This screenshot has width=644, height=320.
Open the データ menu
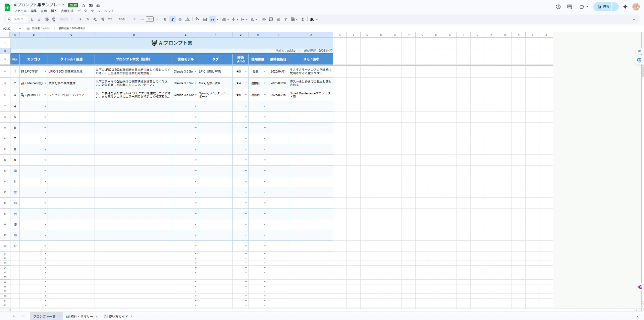point(82,11)
